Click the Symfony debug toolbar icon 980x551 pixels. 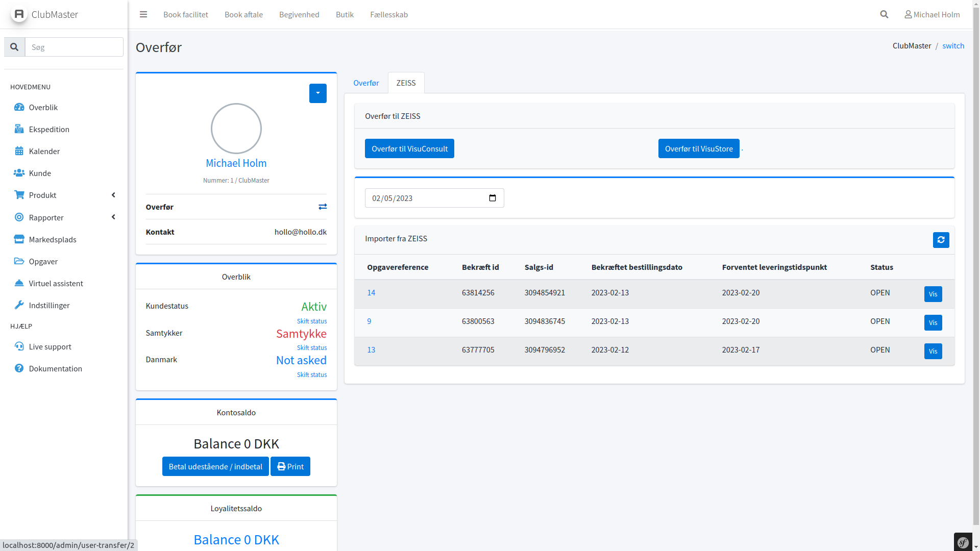[963, 542]
